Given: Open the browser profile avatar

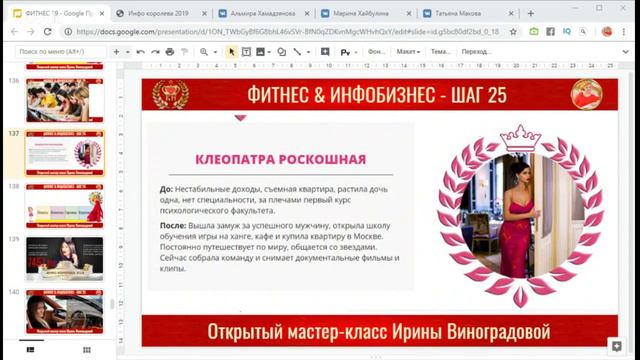Looking at the screenshot, I should point(607,31).
